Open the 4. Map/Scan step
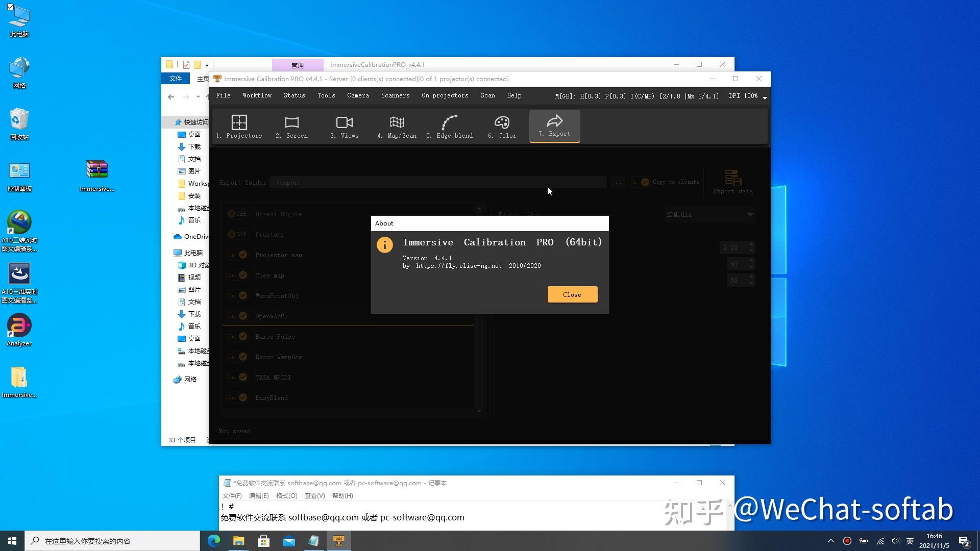Image resolution: width=980 pixels, height=551 pixels. click(x=397, y=127)
